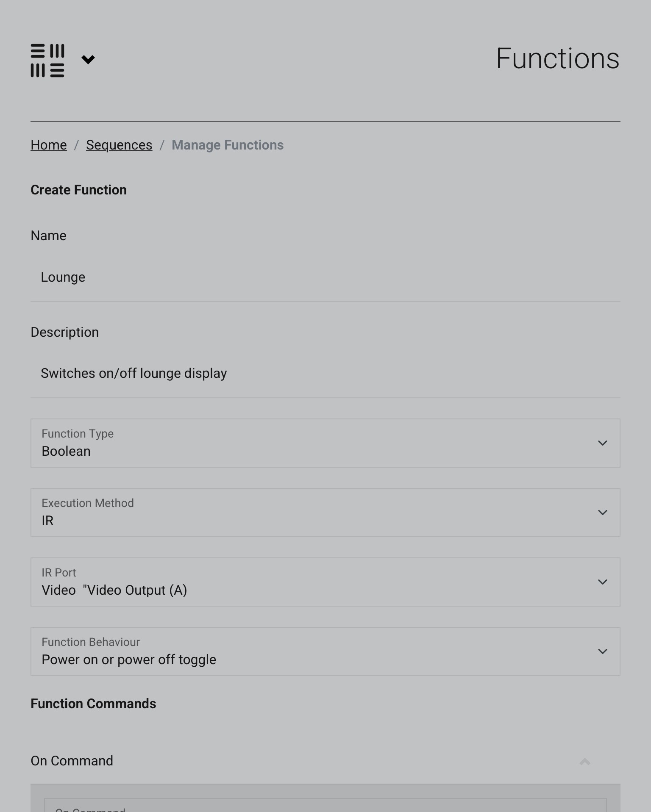Go to Home breadcrumb link

click(49, 145)
